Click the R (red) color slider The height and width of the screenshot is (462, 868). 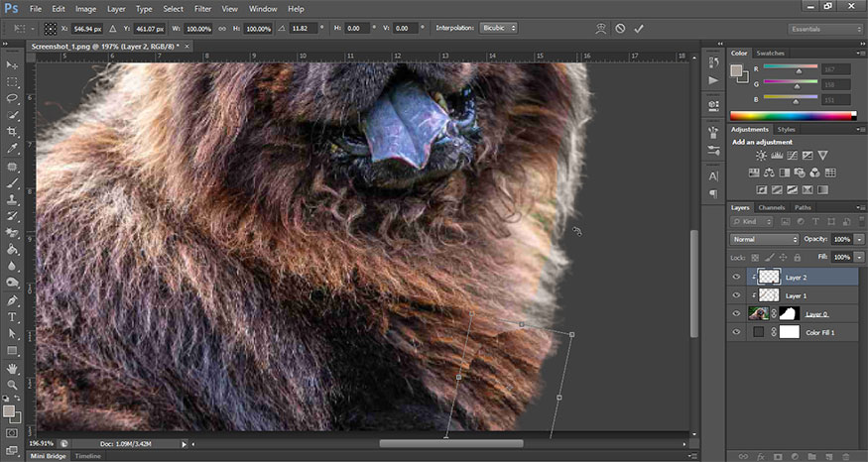click(x=790, y=67)
